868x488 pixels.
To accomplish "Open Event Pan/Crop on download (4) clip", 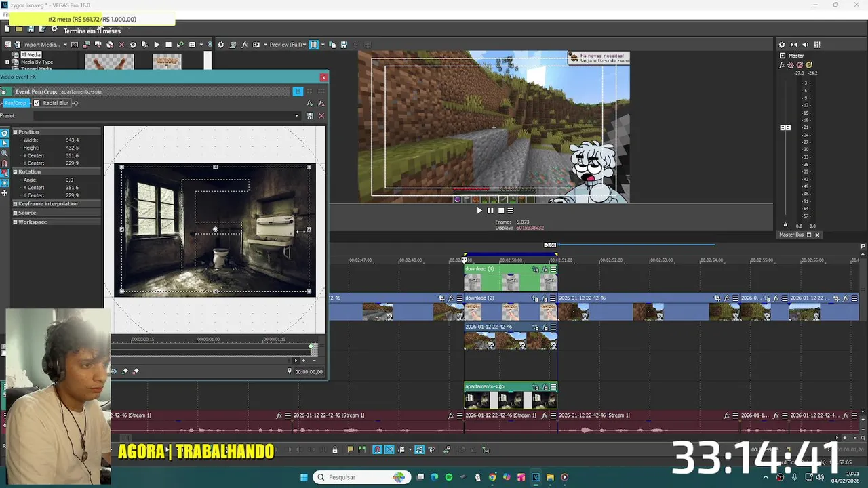I will click(536, 270).
